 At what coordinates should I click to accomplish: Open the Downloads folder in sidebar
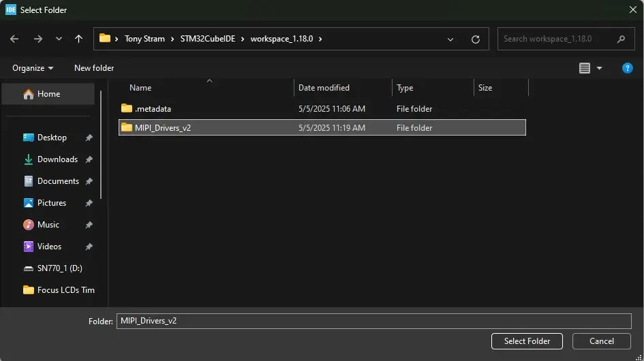[57, 159]
